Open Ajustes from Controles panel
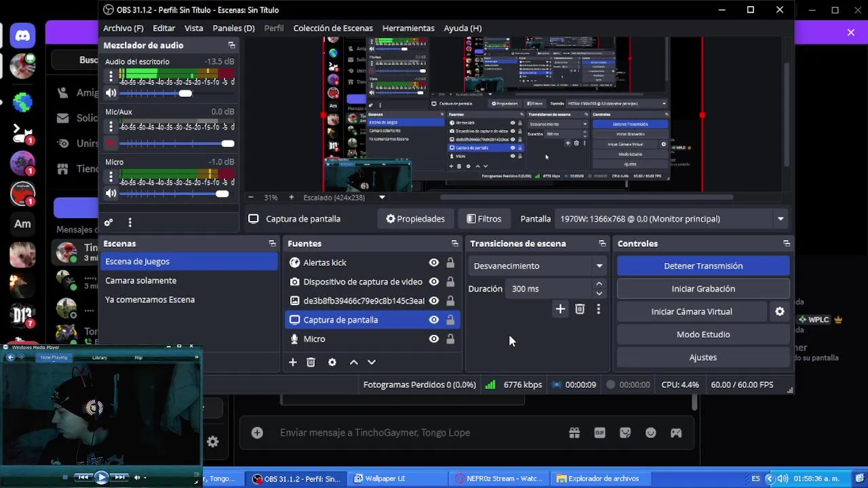Viewport: 868px width, 488px height. [703, 357]
